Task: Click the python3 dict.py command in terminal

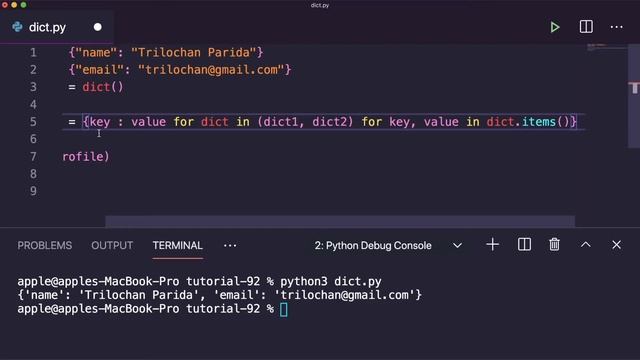Action: point(331,281)
